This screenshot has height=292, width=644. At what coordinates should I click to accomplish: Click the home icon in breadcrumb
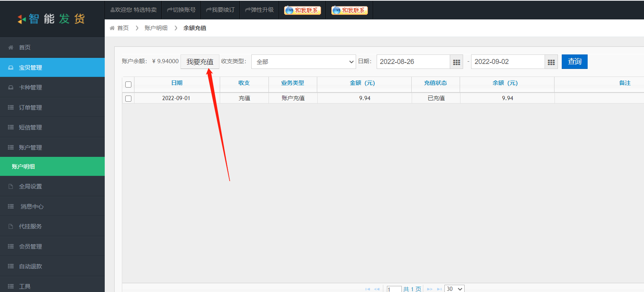pyautogui.click(x=112, y=28)
